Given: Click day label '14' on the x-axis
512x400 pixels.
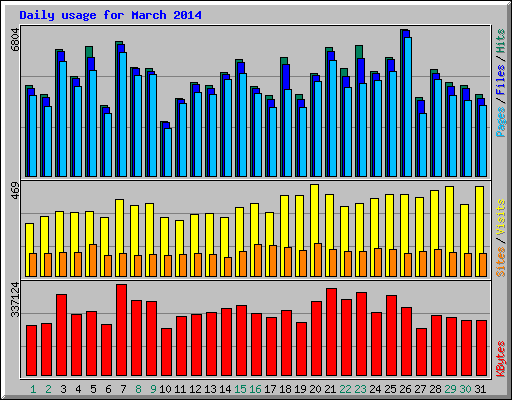Looking at the screenshot, I should click(x=225, y=389).
